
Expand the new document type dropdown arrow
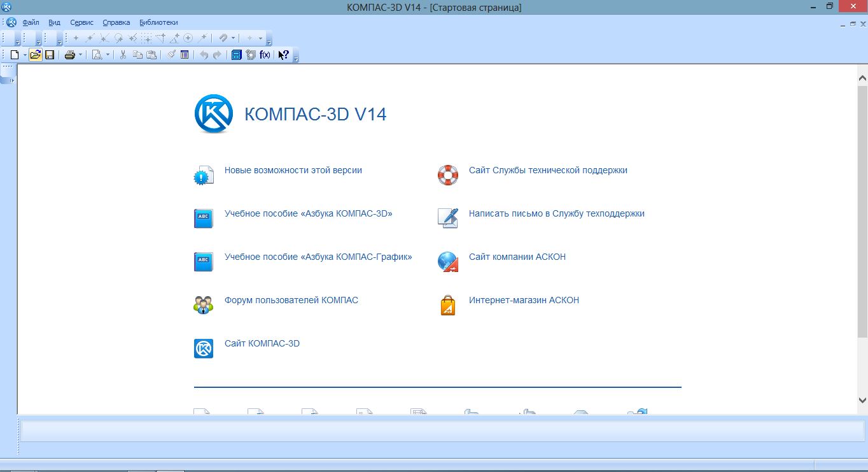click(x=25, y=55)
